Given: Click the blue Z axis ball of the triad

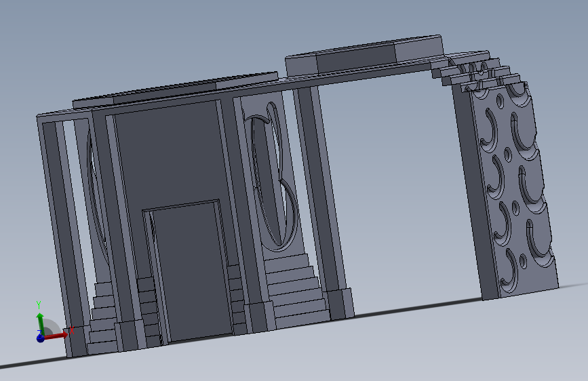Looking at the screenshot, I should (40, 338).
